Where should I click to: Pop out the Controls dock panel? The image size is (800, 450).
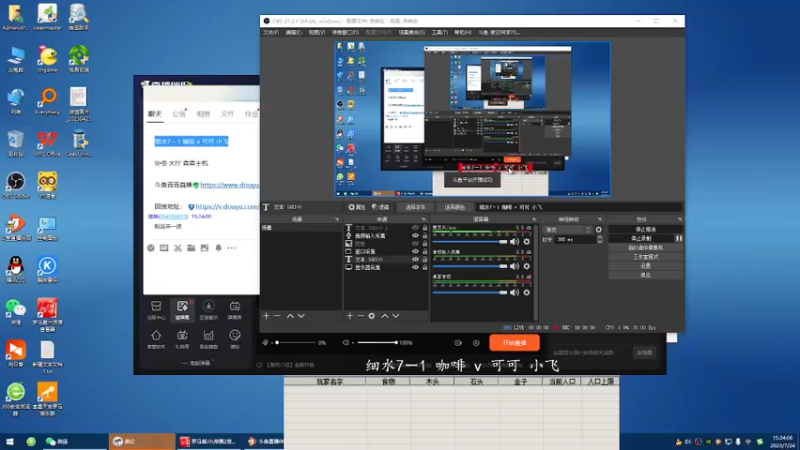coord(680,219)
